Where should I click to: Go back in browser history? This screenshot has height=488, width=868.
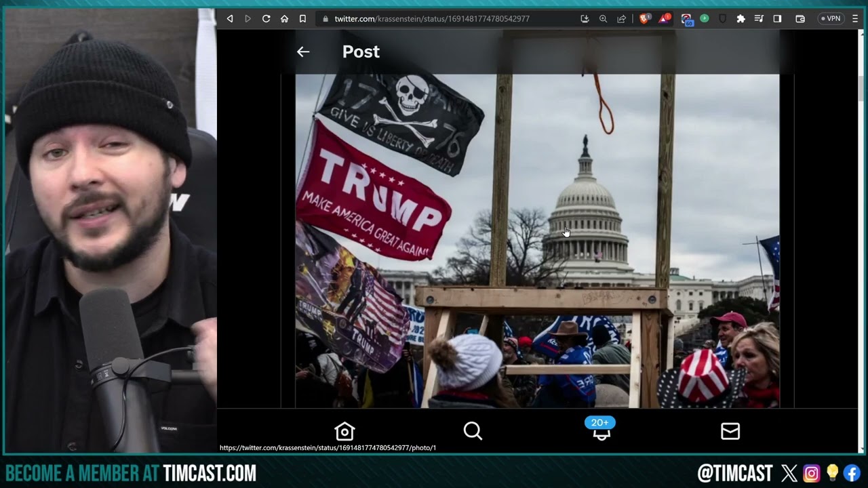pos(230,19)
